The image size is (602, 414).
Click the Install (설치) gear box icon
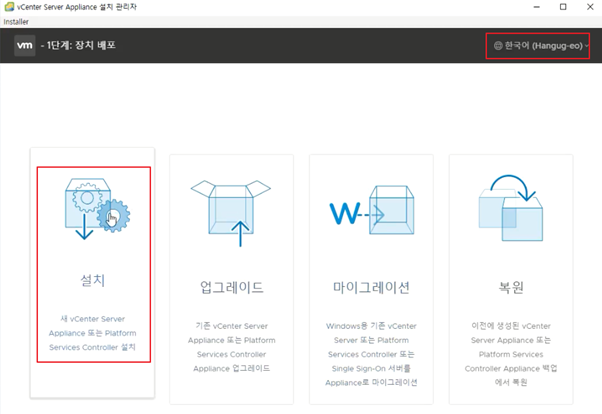tap(98, 209)
